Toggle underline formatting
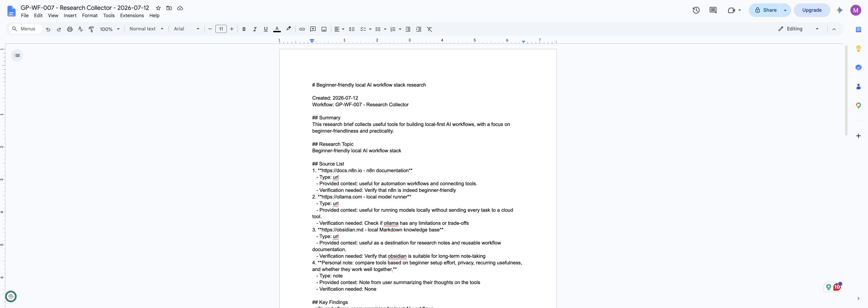Screen dimensions: 868x308 [265, 29]
